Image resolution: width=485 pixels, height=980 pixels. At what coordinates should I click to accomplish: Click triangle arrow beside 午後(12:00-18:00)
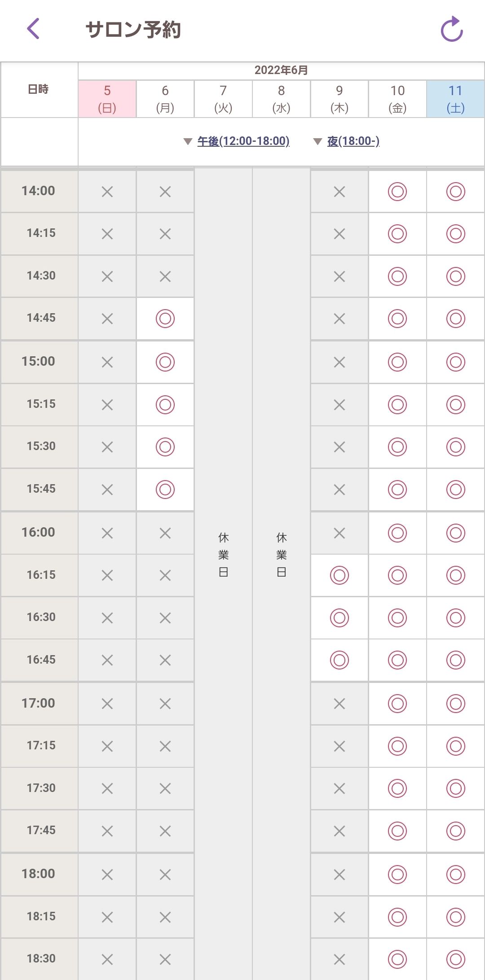coord(188,142)
